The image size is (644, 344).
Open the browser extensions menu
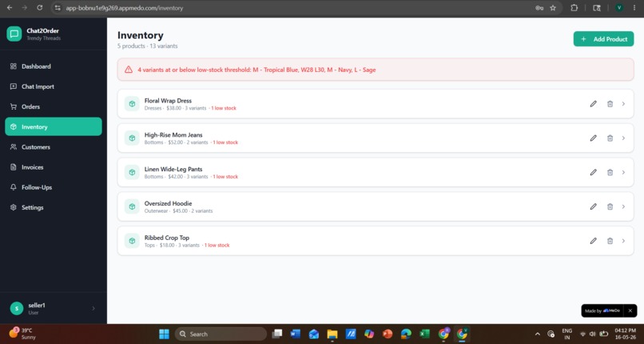click(x=574, y=8)
